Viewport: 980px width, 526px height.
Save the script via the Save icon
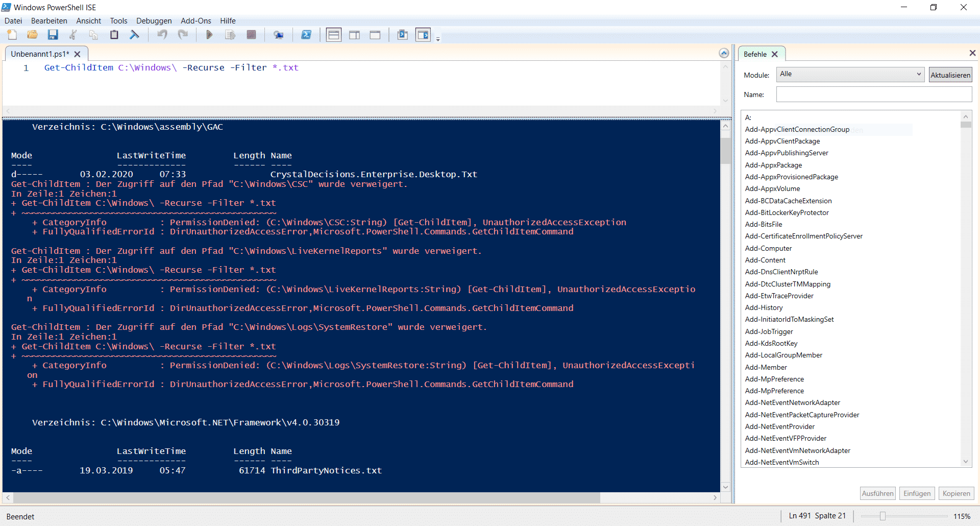(x=53, y=35)
